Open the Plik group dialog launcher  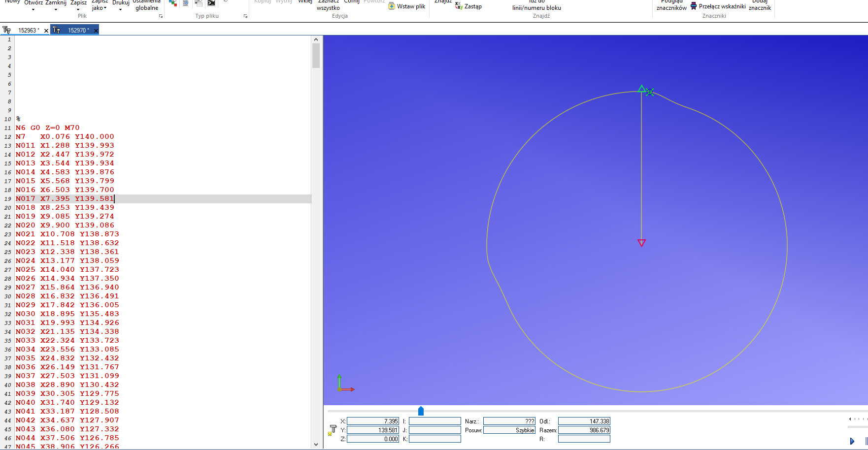pyautogui.click(x=161, y=16)
